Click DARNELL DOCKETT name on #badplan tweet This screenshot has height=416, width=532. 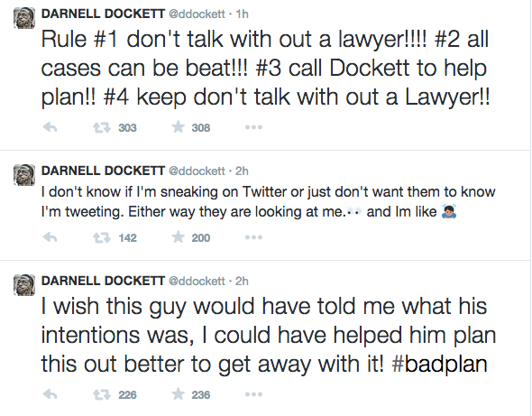click(103, 281)
